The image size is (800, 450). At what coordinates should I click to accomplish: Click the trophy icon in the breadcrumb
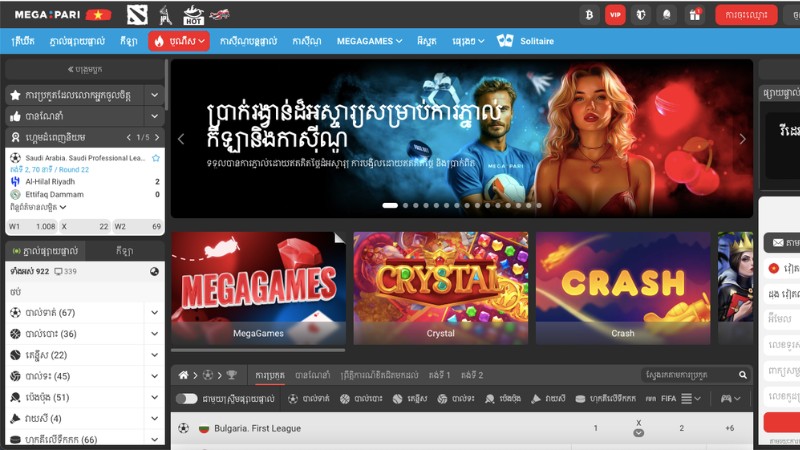[x=232, y=375]
